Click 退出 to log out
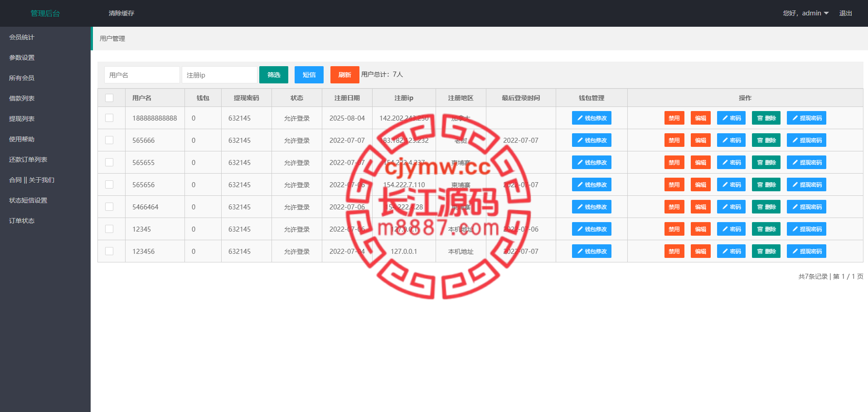This screenshot has width=868, height=412. click(x=845, y=13)
